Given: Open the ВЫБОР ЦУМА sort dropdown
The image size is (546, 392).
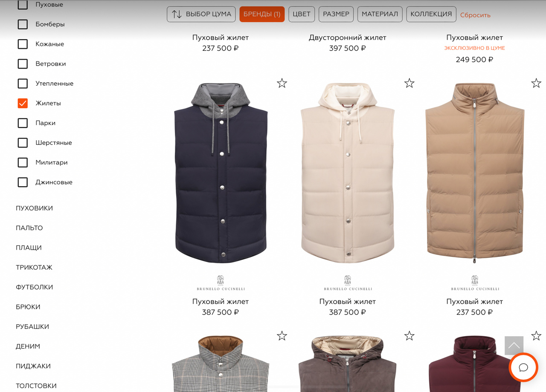Looking at the screenshot, I should (x=201, y=14).
